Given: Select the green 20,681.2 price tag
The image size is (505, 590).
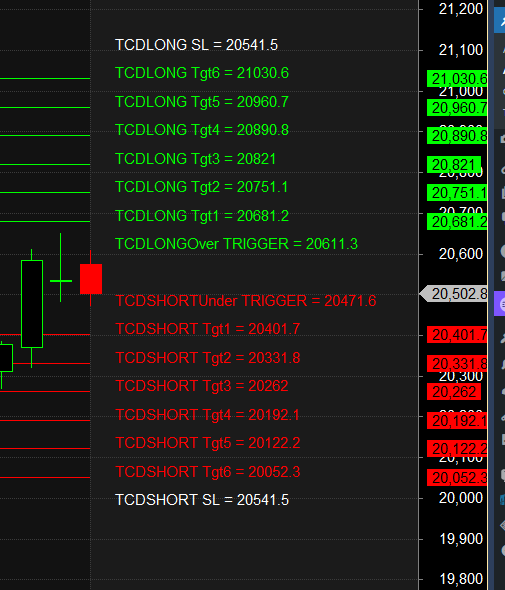Looking at the screenshot, I should click(x=457, y=222).
